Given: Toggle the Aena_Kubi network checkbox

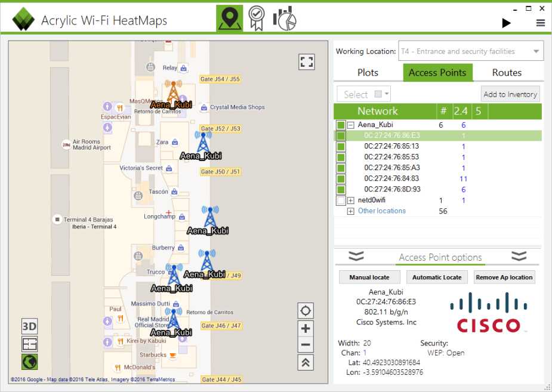Looking at the screenshot, I should (x=341, y=125).
